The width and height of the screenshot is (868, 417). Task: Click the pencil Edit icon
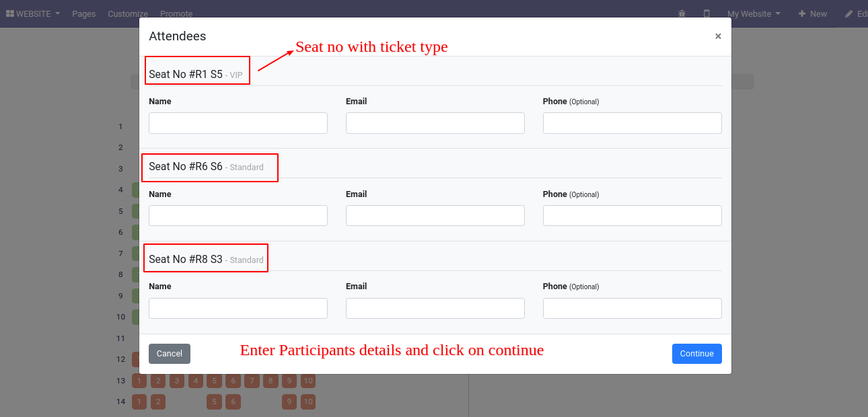(848, 13)
